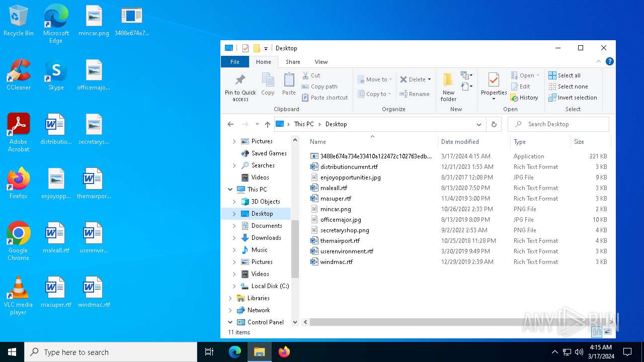Collapse This PC tree node

click(x=230, y=190)
